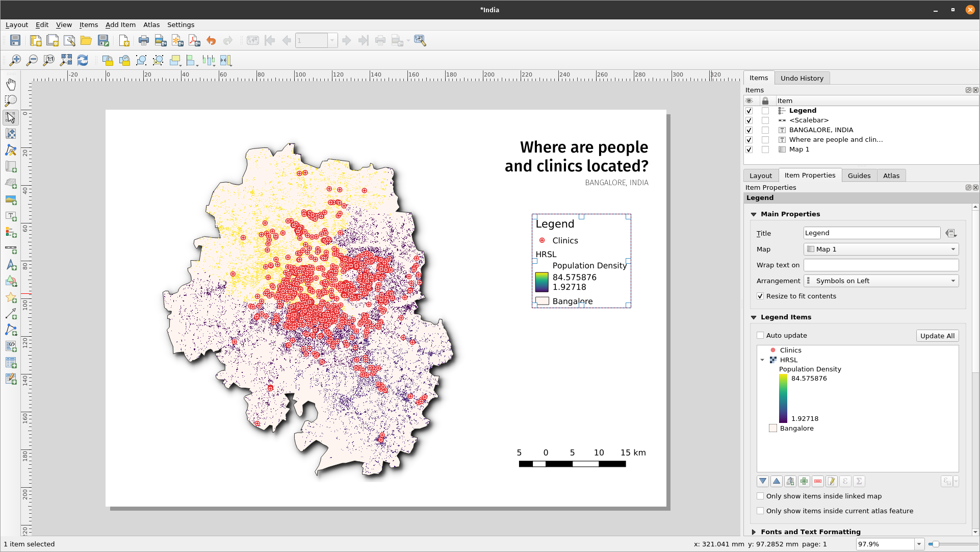Open Layout menu
Screen dimensions: 980x552
[17, 24]
